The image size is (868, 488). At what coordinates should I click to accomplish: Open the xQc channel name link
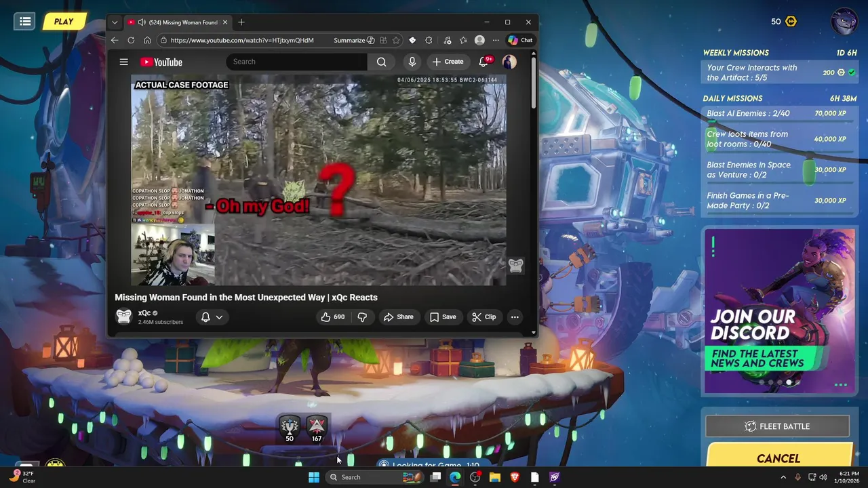pos(144,313)
